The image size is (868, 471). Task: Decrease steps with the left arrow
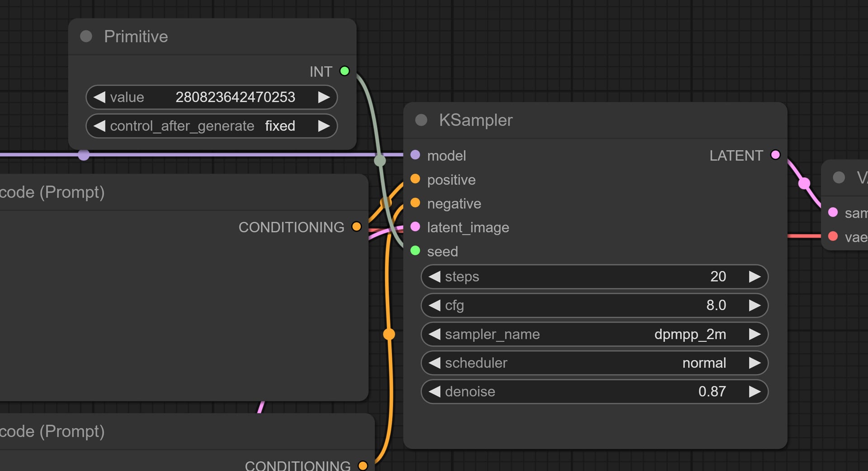434,277
